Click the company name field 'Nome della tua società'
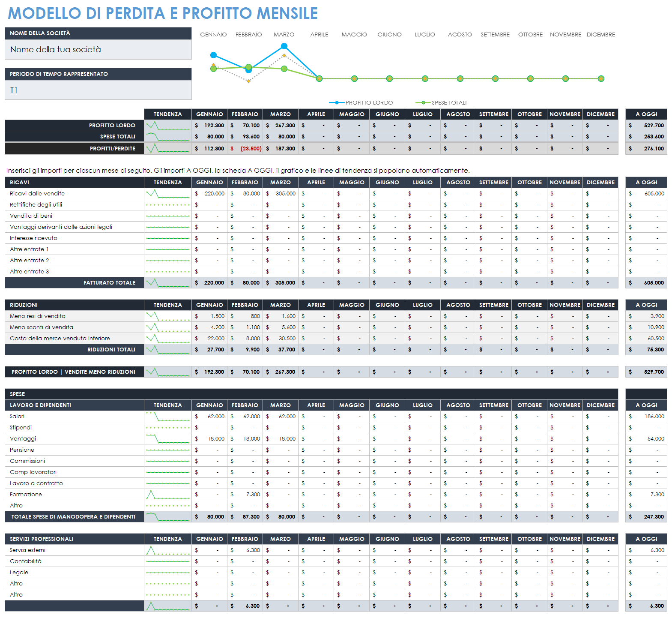 98,49
